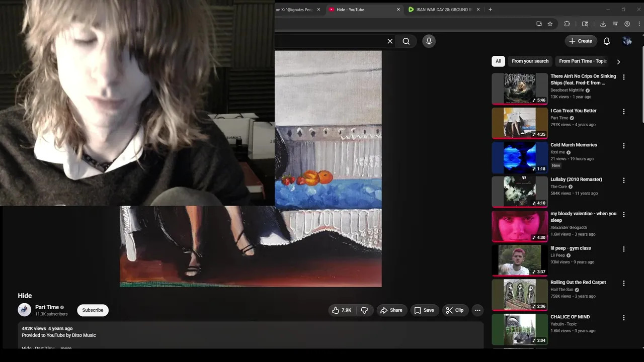Select the 'All' filter chip

(x=498, y=61)
